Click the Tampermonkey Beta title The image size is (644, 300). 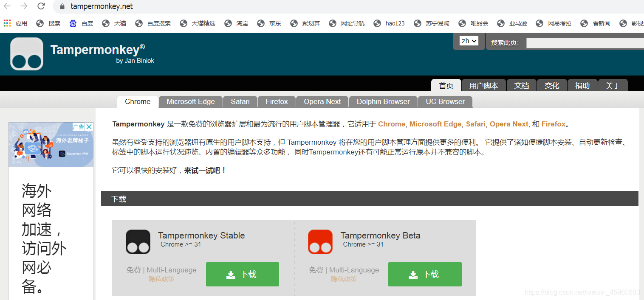(x=381, y=236)
